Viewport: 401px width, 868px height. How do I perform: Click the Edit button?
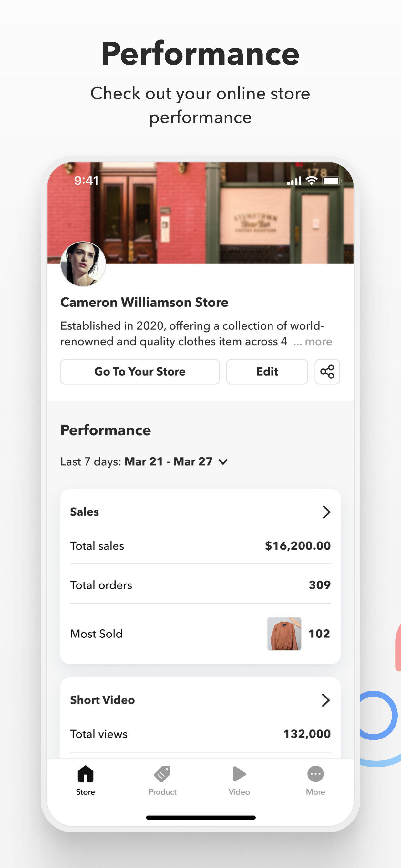[267, 372]
